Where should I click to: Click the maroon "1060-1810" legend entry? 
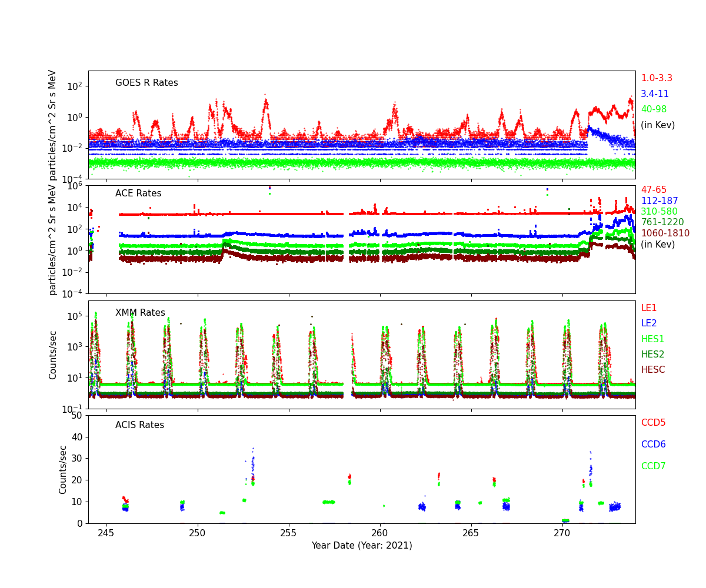pos(665,233)
